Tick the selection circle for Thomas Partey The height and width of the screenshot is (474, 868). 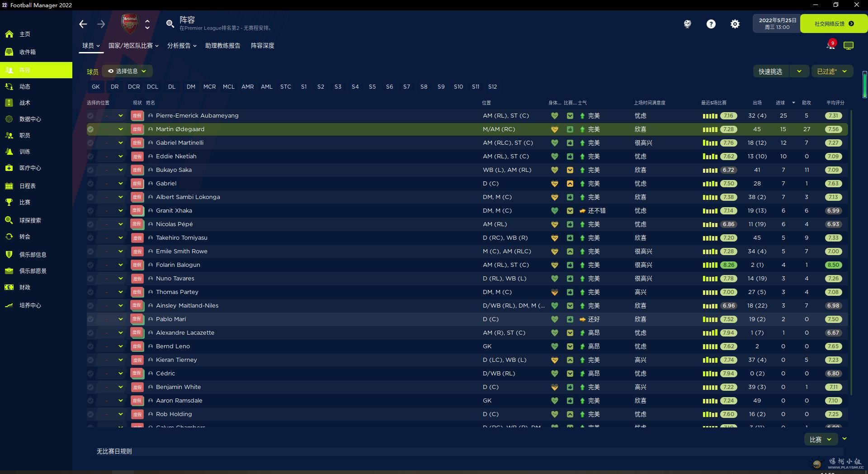(90, 292)
